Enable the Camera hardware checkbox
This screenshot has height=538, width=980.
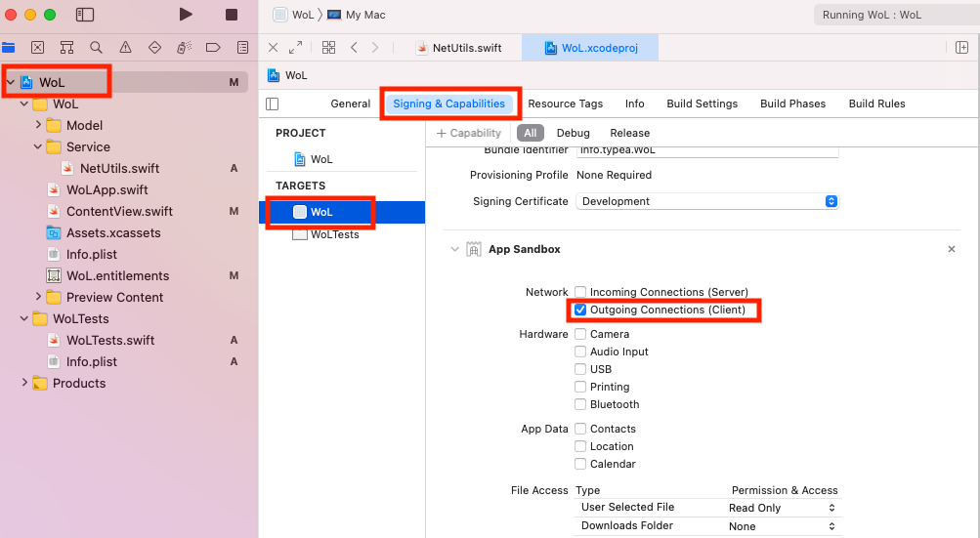click(x=580, y=334)
